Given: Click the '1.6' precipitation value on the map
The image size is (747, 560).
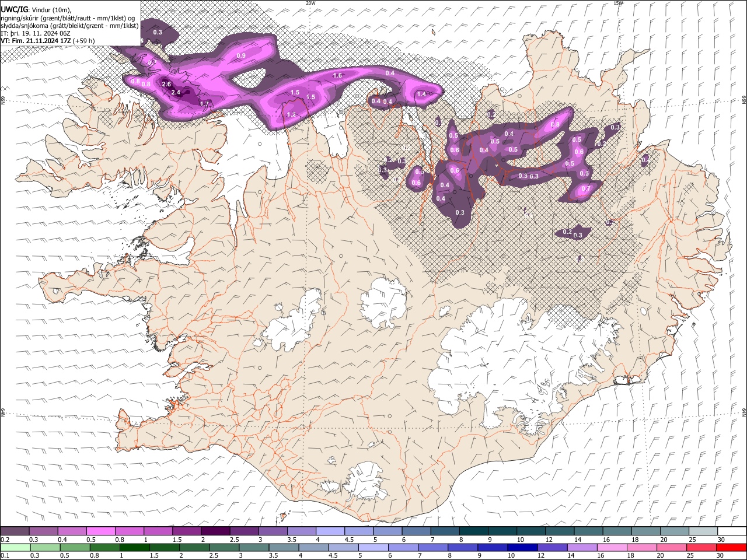Looking at the screenshot, I should [337, 75].
